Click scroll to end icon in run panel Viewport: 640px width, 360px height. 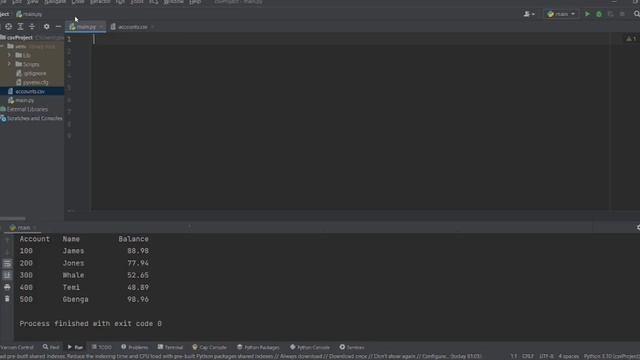pyautogui.click(x=7, y=276)
